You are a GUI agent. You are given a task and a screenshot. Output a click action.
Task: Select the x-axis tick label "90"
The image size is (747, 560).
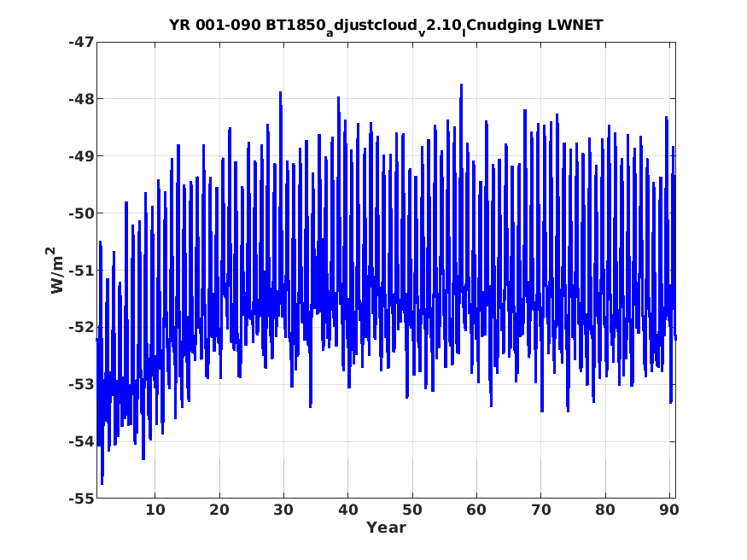pyautogui.click(x=668, y=510)
